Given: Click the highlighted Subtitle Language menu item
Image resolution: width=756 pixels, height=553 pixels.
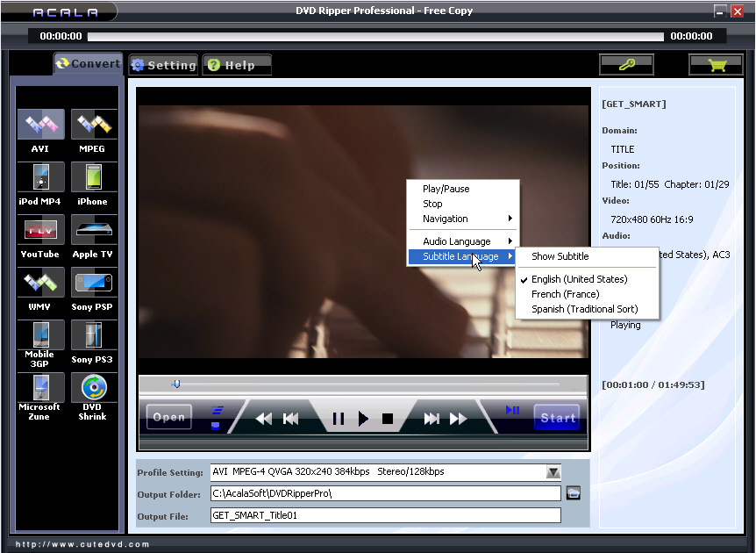Looking at the screenshot, I should point(461,256).
